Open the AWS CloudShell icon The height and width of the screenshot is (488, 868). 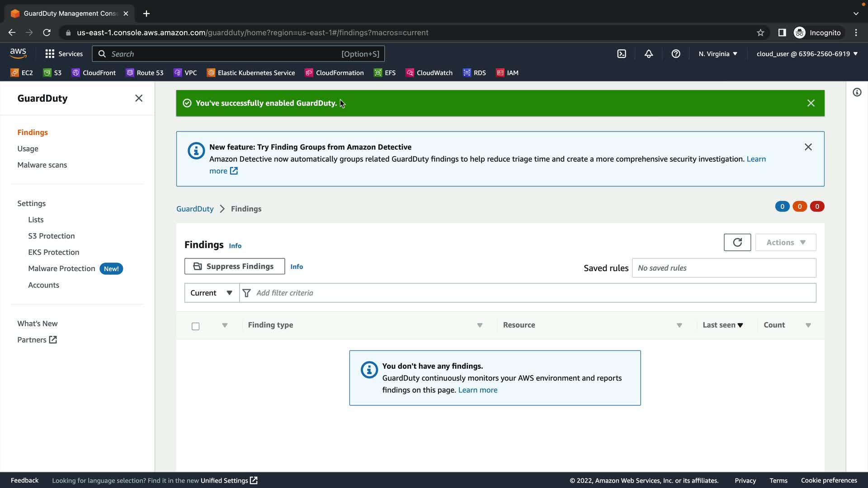pyautogui.click(x=622, y=54)
